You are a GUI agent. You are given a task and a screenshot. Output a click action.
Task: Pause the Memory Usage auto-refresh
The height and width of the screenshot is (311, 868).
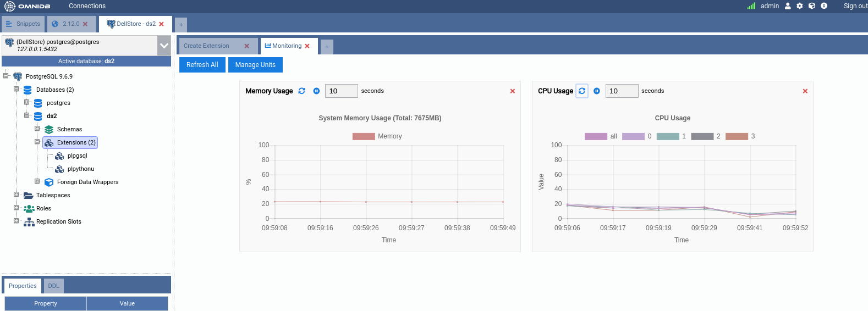coord(316,91)
